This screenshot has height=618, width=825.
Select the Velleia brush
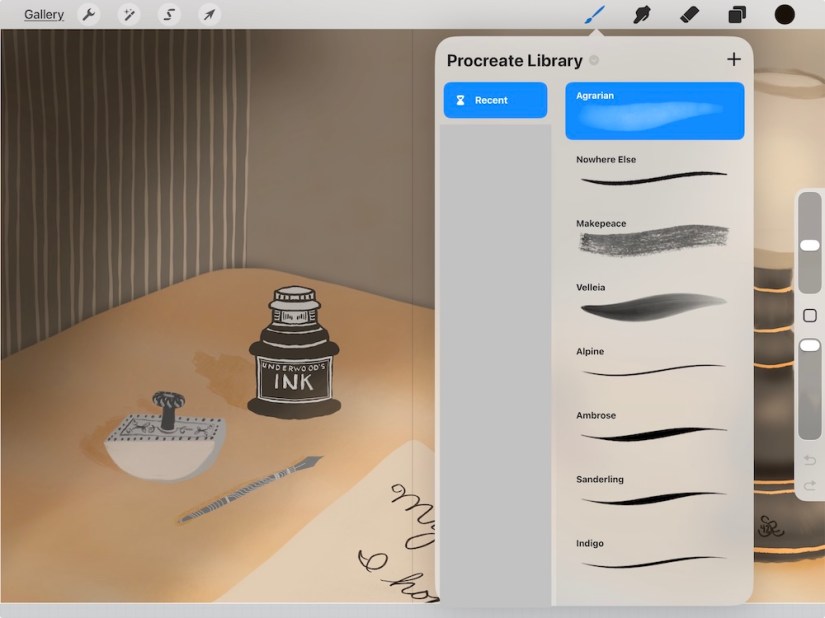(654, 303)
